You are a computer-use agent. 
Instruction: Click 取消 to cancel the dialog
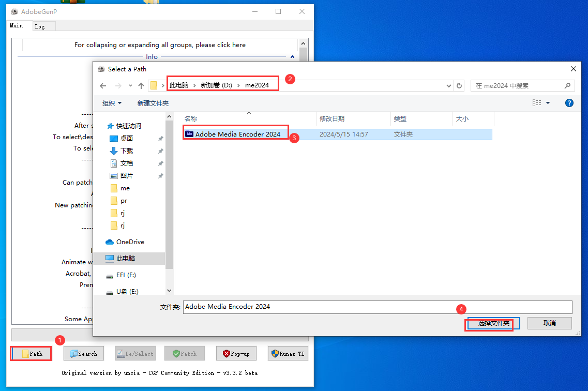(550, 323)
